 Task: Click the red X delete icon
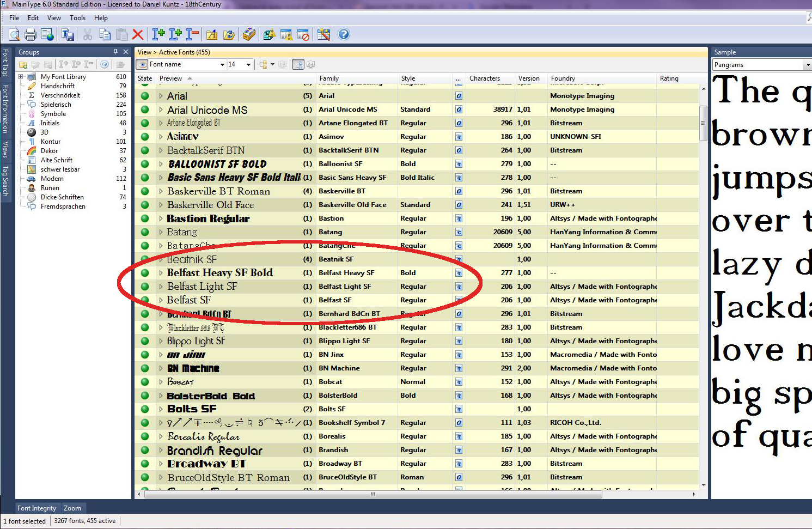pyautogui.click(x=138, y=35)
